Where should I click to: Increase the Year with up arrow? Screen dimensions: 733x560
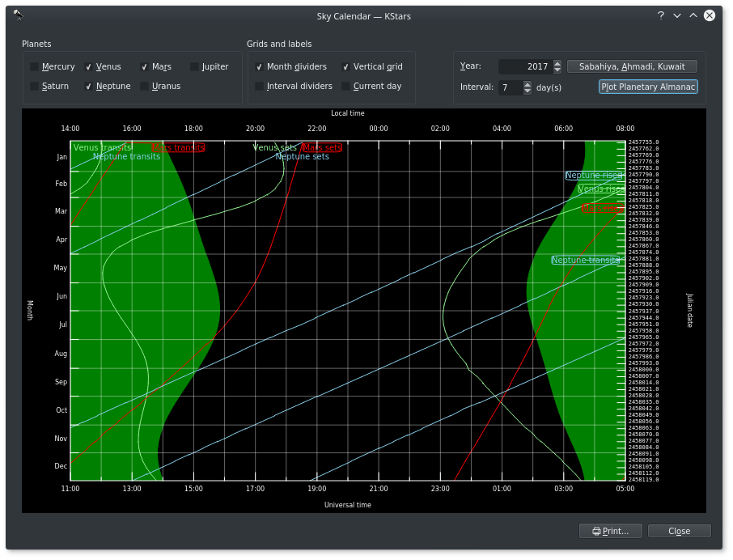(557, 63)
